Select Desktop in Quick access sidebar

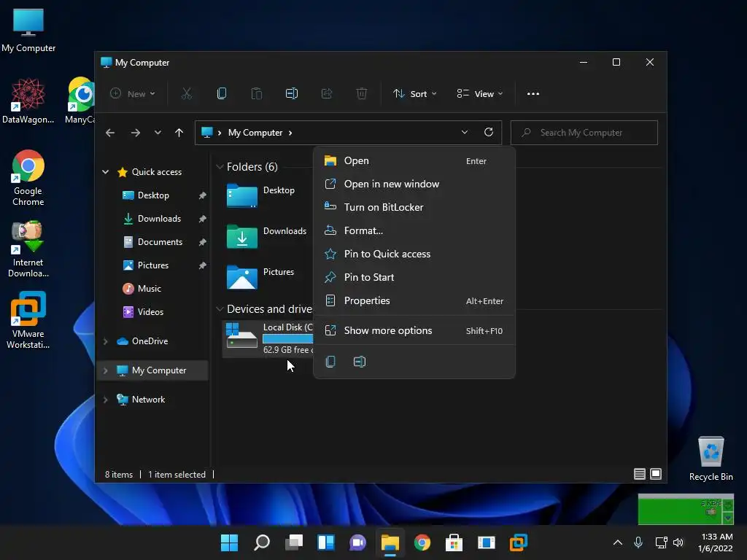(x=153, y=195)
